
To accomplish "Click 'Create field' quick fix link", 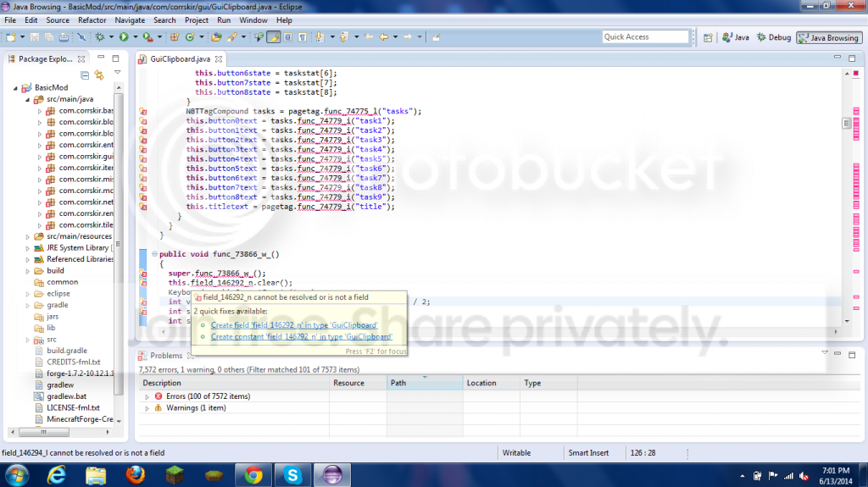I will pyautogui.click(x=293, y=325).
